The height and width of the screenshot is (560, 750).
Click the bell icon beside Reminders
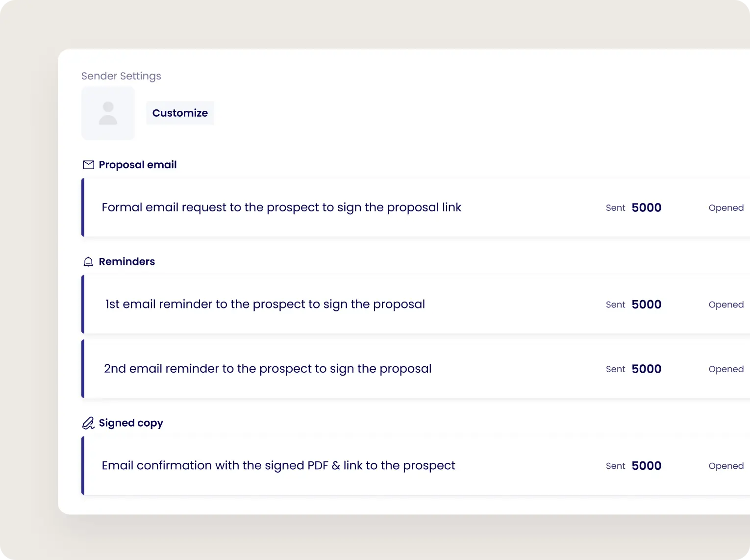[88, 262]
